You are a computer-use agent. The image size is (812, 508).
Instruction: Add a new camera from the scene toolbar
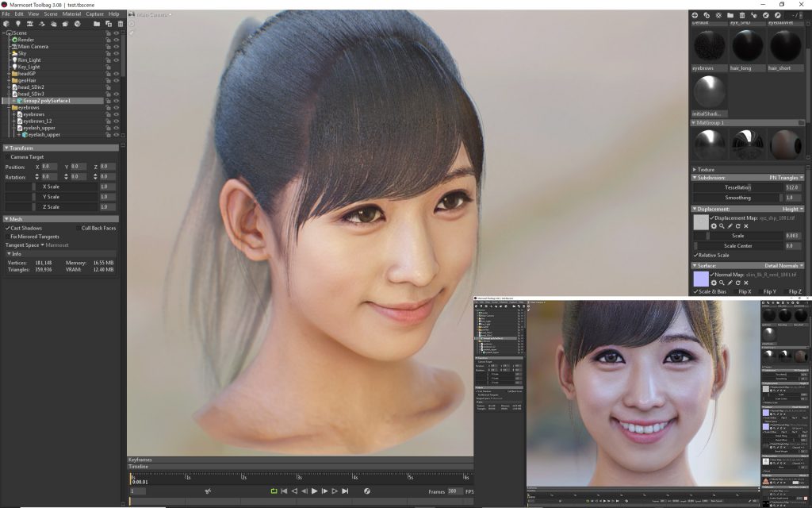[x=30, y=24]
